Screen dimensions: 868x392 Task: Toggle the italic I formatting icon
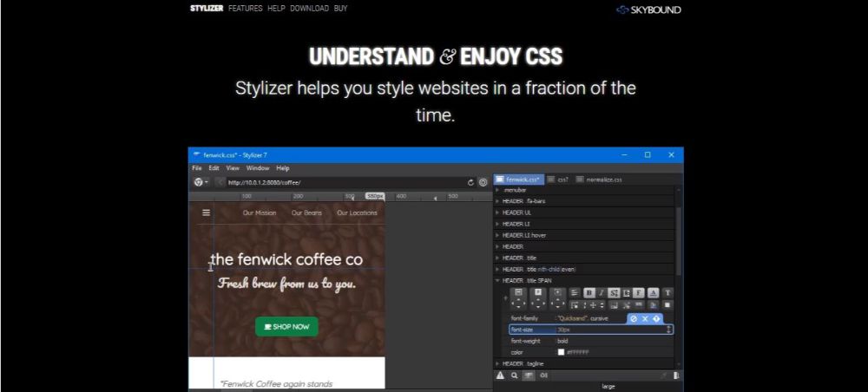pyautogui.click(x=602, y=292)
